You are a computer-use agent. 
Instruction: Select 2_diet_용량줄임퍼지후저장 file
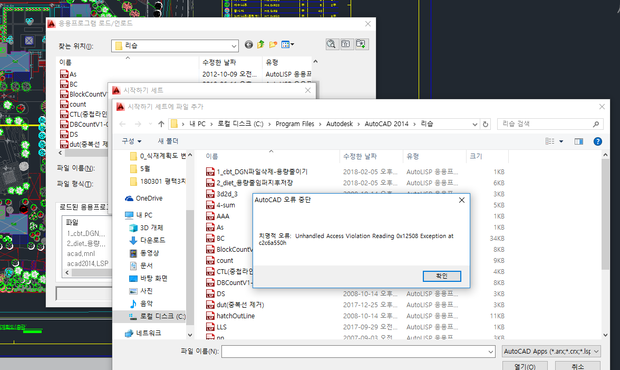(250, 183)
